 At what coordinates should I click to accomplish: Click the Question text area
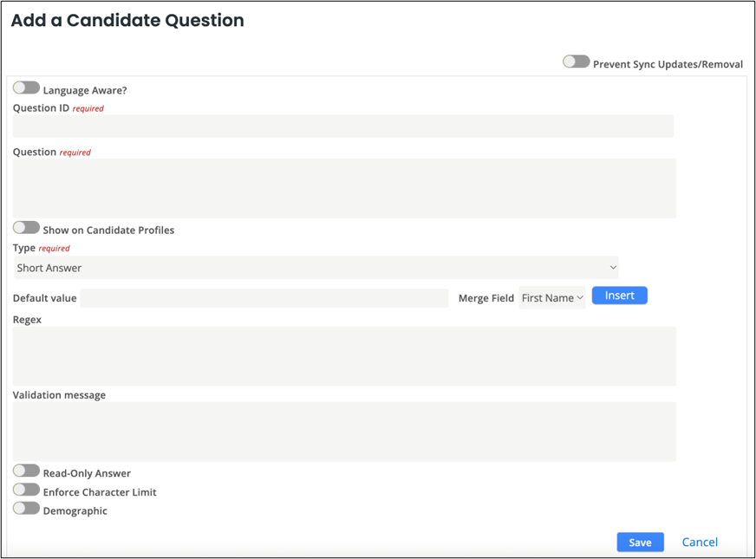pyautogui.click(x=343, y=186)
